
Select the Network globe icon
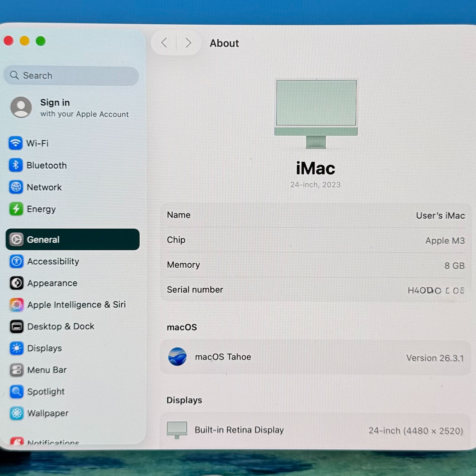16,187
